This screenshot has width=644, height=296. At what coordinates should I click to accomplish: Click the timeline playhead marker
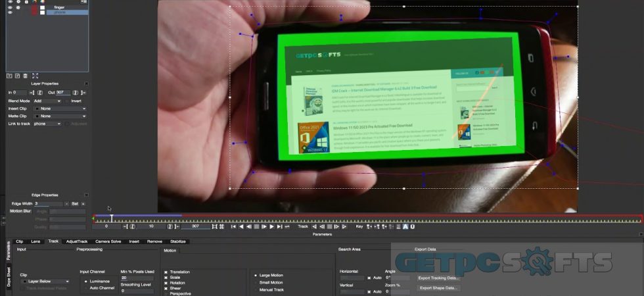tap(111, 218)
